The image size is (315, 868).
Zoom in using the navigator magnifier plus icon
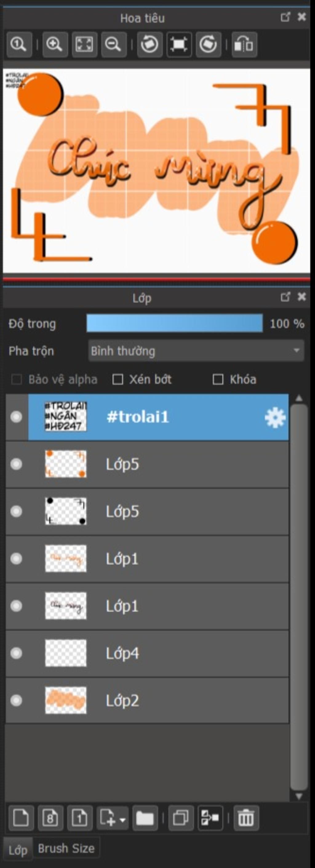(x=55, y=45)
